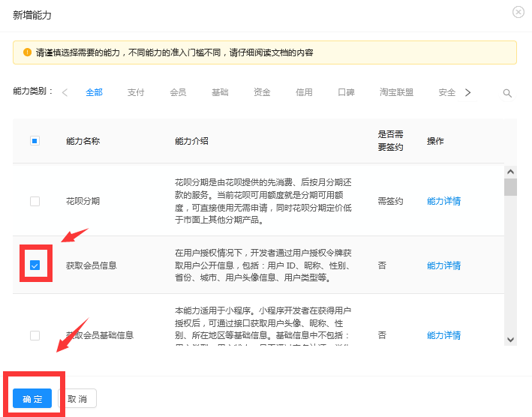Open the 资金 category tab

click(262, 92)
